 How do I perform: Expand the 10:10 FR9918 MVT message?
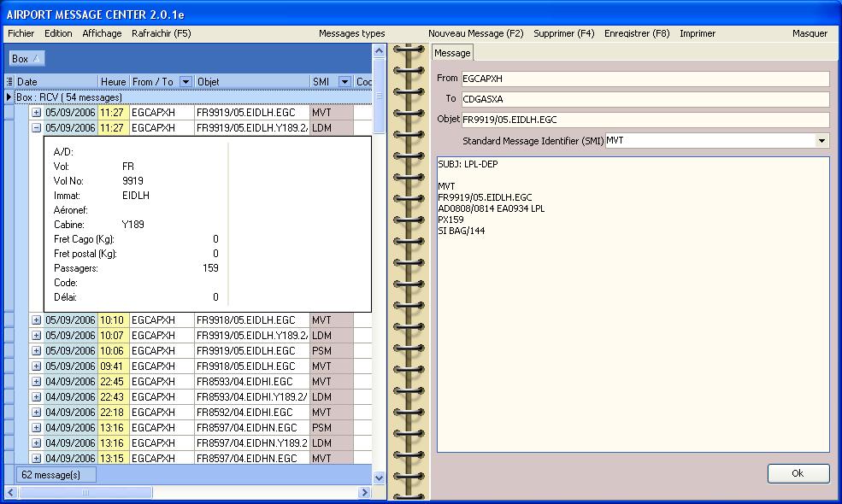[37, 320]
